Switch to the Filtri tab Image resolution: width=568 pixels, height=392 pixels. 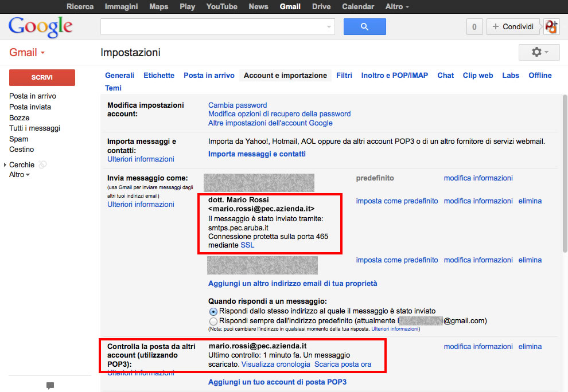click(344, 76)
